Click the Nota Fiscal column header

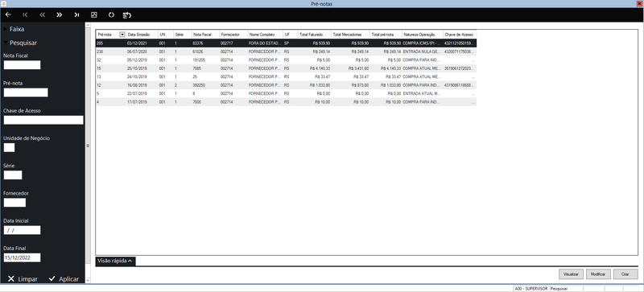205,35
